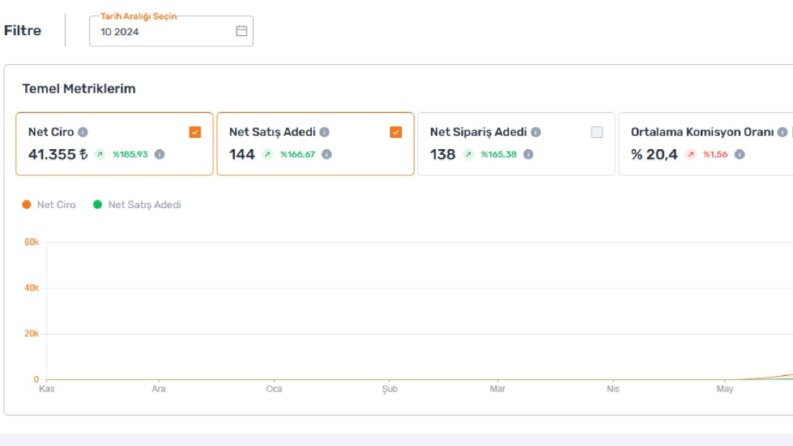Click info icon beside %166,67 change value

point(327,154)
